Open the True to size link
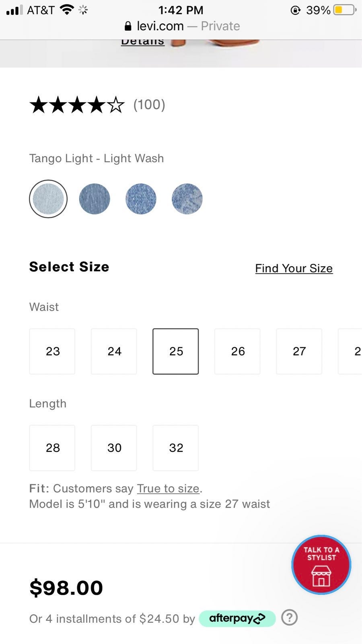The width and height of the screenshot is (362, 644). tap(168, 489)
